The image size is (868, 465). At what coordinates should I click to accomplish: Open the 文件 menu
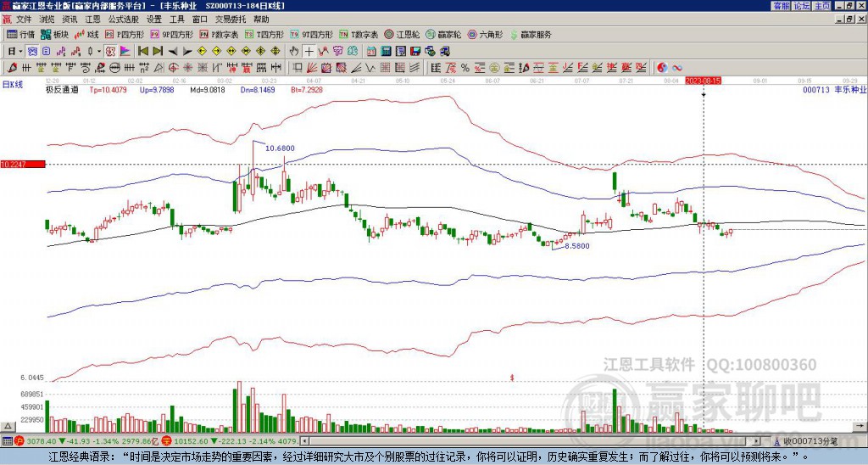click(24, 20)
